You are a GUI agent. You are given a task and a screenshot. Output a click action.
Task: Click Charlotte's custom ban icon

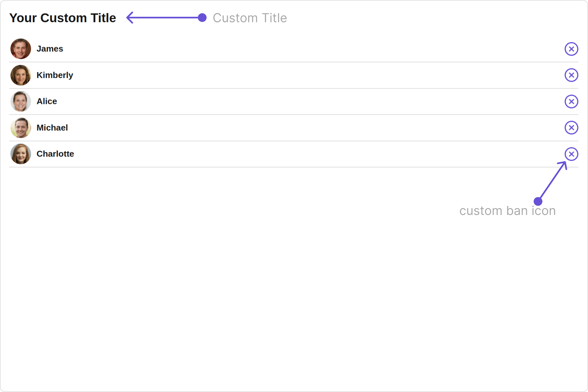point(571,154)
